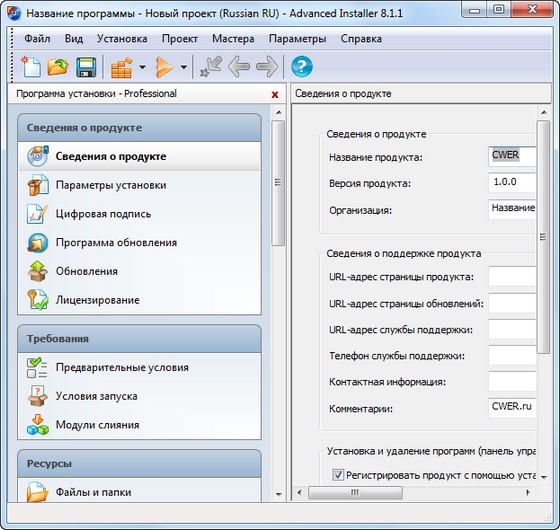This screenshot has height=530, width=560.
Task: Open the Справка menu
Action: coord(361,39)
